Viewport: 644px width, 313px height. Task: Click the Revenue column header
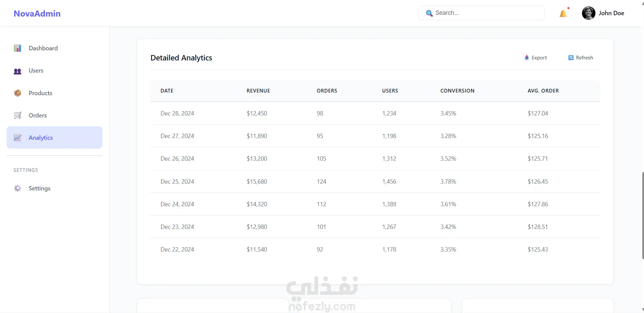click(258, 91)
